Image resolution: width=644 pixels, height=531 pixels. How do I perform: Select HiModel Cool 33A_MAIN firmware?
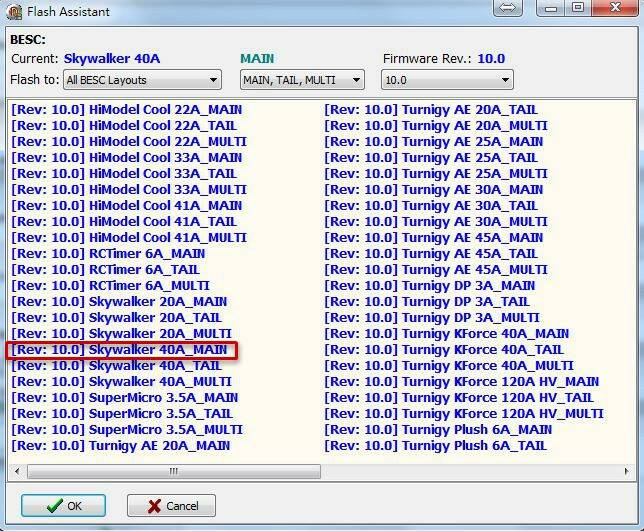126,158
